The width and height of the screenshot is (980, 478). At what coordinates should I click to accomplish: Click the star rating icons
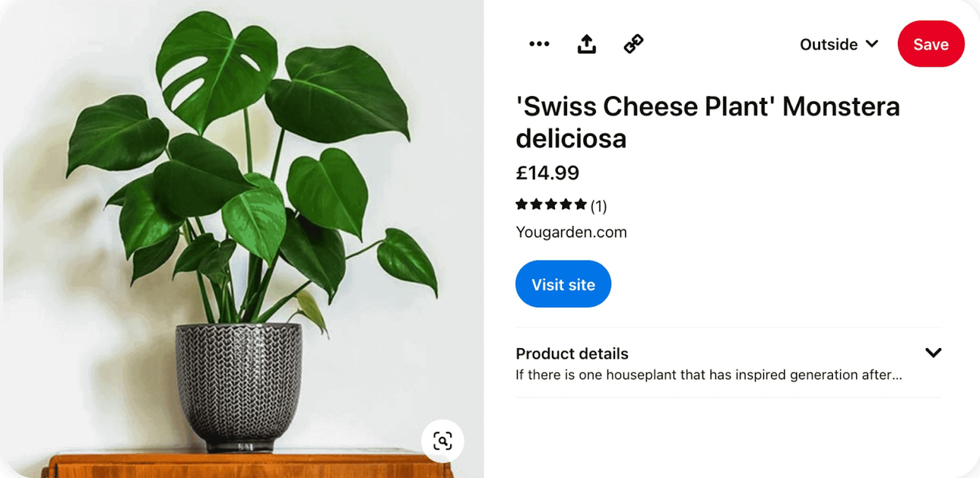coord(549,204)
